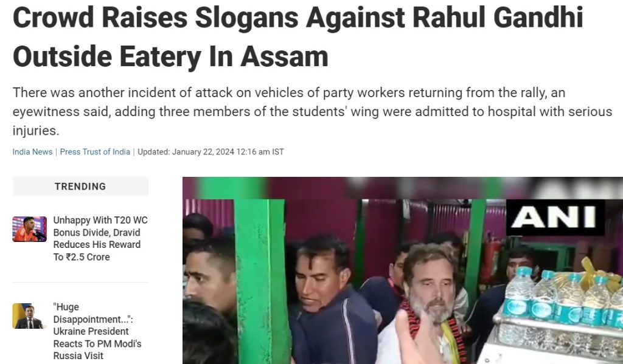Click the main article headline text

pyautogui.click(x=298, y=37)
